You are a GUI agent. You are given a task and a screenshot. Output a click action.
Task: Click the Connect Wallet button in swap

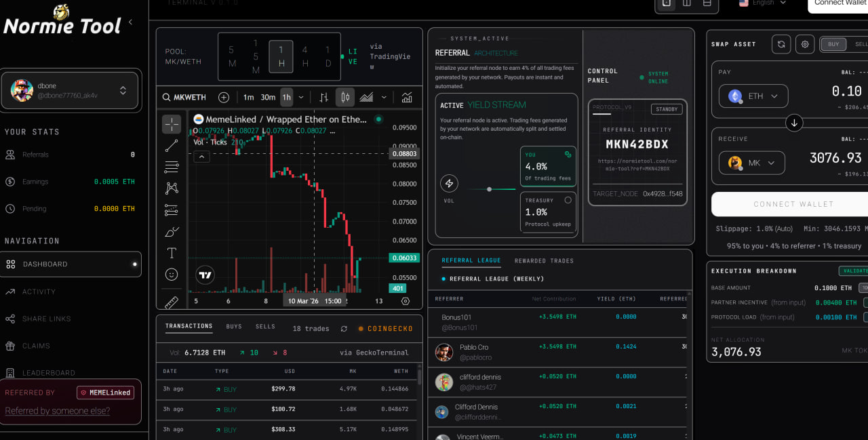[793, 204]
